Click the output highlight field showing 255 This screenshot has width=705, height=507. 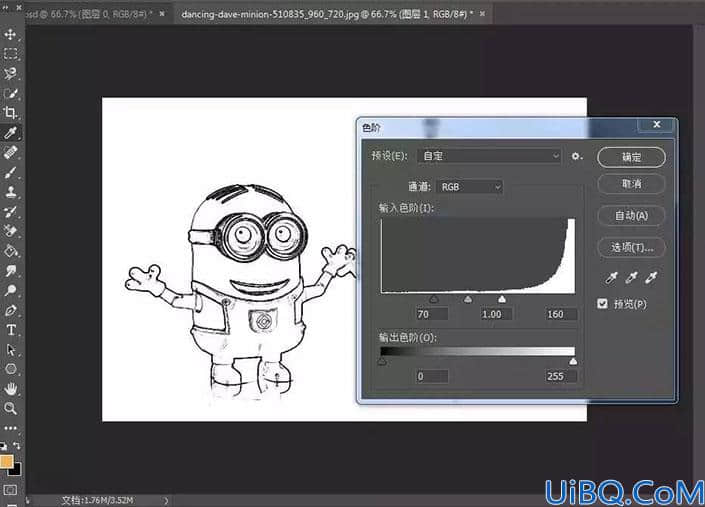pos(562,376)
